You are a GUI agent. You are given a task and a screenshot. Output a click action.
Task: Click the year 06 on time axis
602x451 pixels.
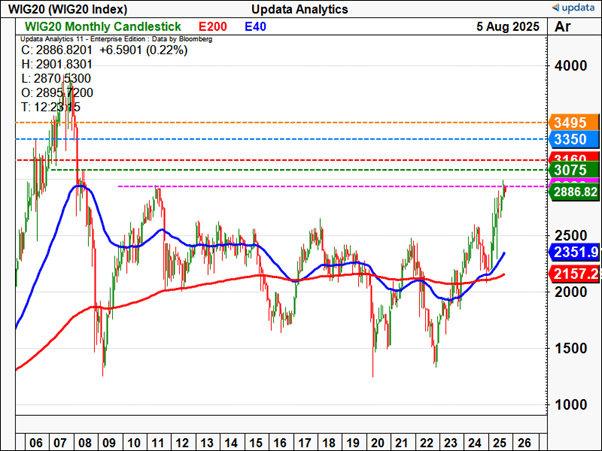pos(36,443)
